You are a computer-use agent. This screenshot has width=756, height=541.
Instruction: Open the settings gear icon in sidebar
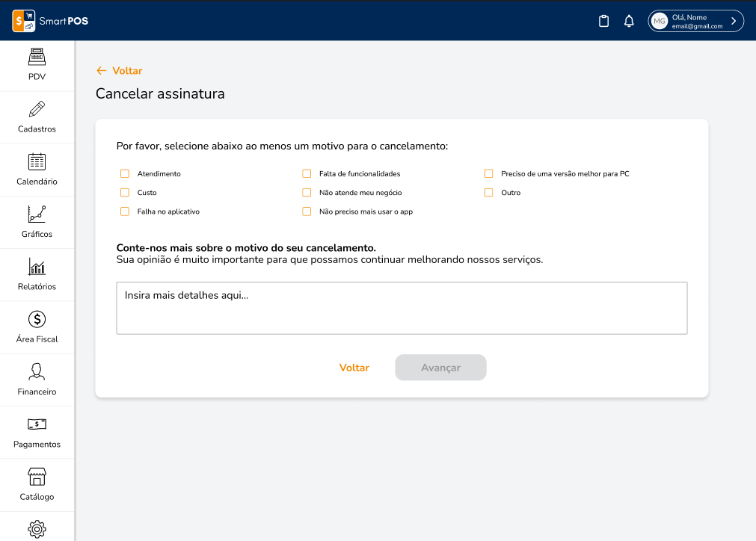(x=37, y=529)
